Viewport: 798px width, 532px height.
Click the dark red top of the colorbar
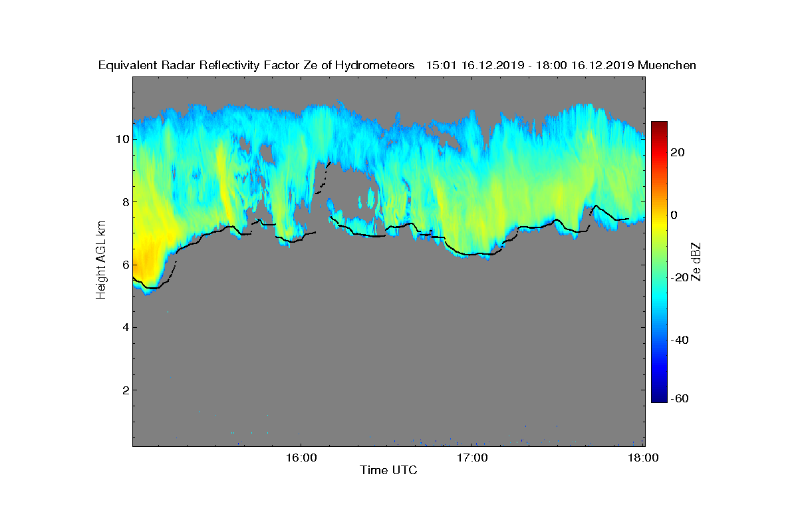coord(659,126)
